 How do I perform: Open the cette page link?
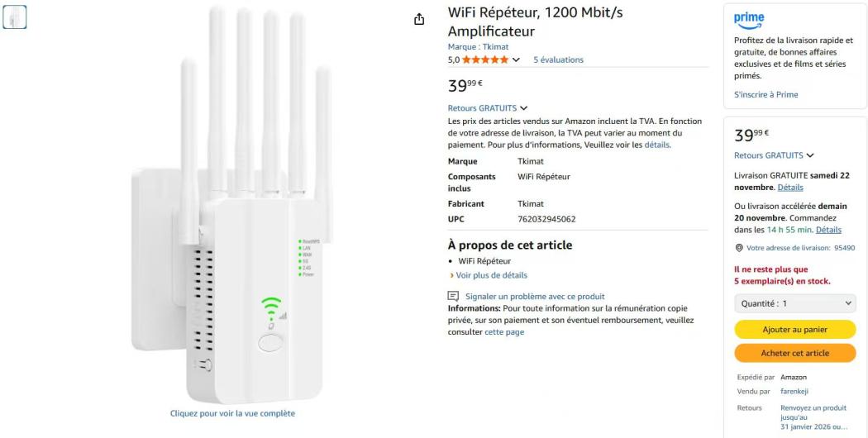click(503, 332)
